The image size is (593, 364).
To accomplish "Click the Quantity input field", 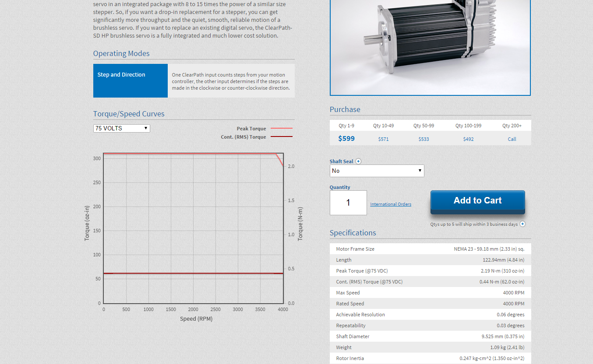I will pyautogui.click(x=348, y=203).
